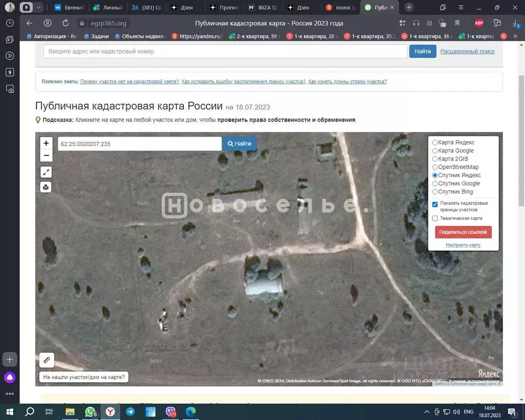Zoom the map in with the plus button
The width and height of the screenshot is (525, 420).
tap(46, 143)
